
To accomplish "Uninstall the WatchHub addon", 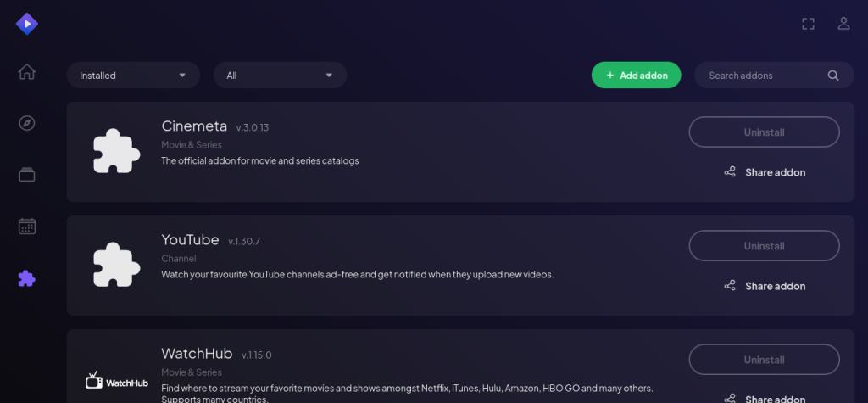I will pos(764,360).
